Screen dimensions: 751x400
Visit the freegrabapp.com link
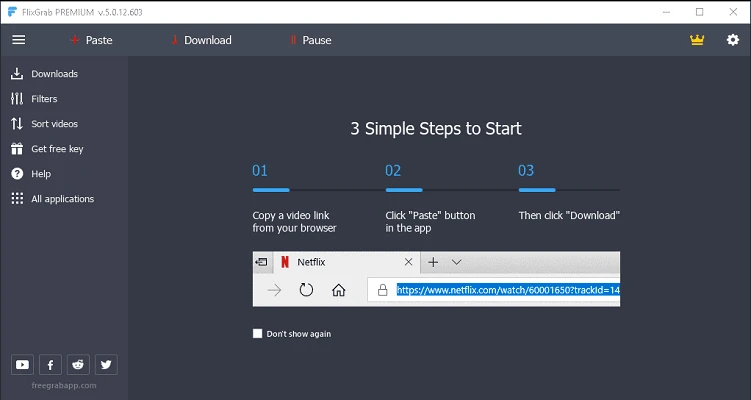click(x=63, y=386)
